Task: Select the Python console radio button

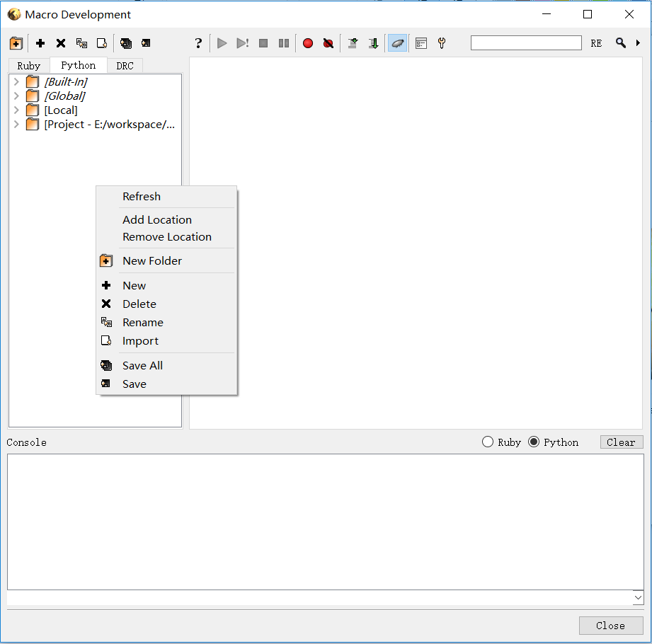Action: tap(532, 442)
